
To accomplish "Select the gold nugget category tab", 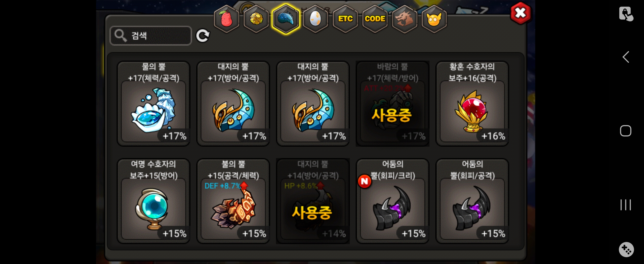I will pos(256,19).
